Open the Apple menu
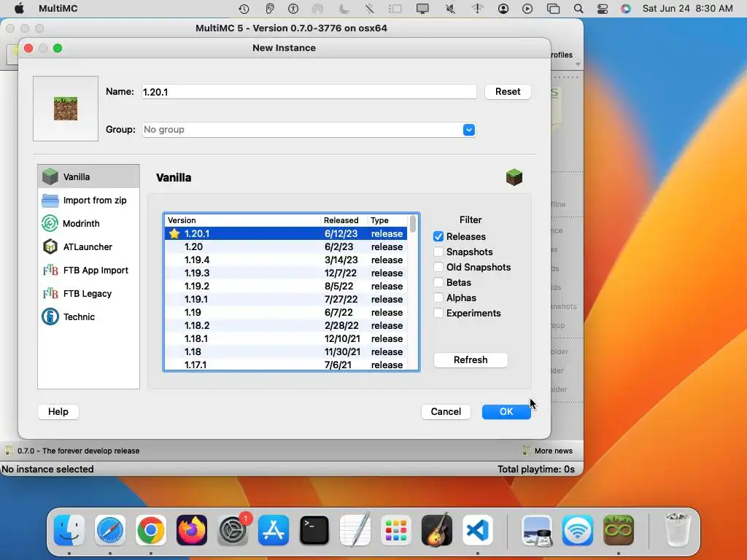Screen dimensions: 747x560 click(x=18, y=9)
